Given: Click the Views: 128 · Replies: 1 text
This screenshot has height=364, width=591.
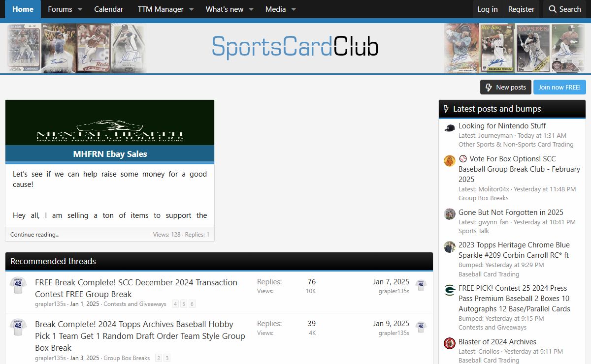Looking at the screenshot, I should click(181, 235).
